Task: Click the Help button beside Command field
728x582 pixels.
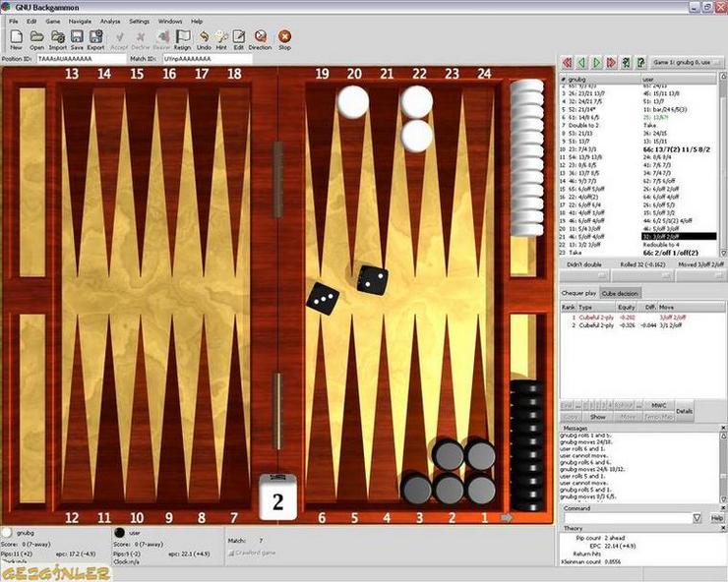Action: tap(717, 518)
